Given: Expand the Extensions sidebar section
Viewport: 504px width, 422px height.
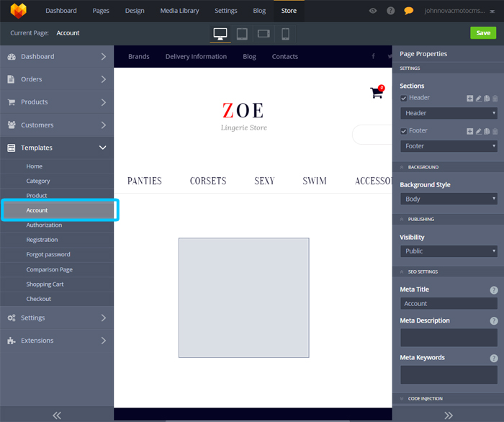Looking at the screenshot, I should click(x=57, y=341).
